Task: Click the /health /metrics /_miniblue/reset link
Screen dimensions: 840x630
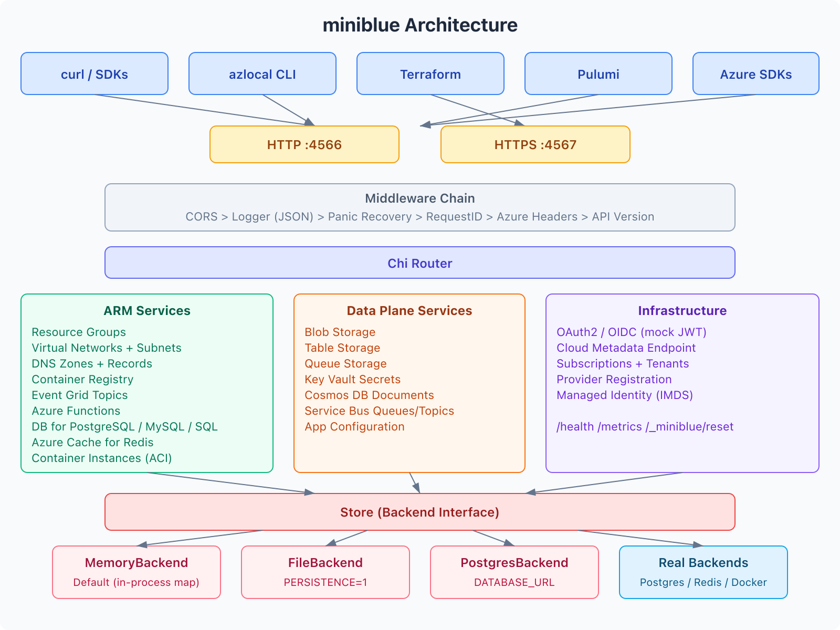Action: [645, 427]
